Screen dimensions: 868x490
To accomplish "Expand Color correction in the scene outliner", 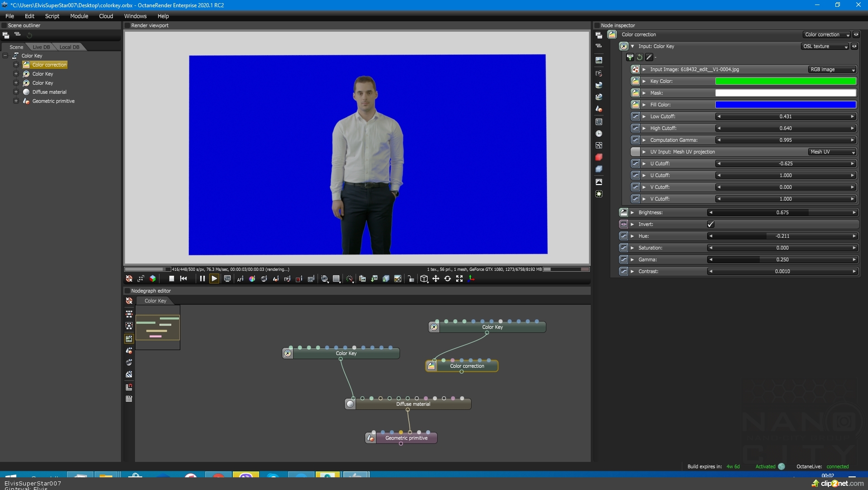I will tap(16, 65).
